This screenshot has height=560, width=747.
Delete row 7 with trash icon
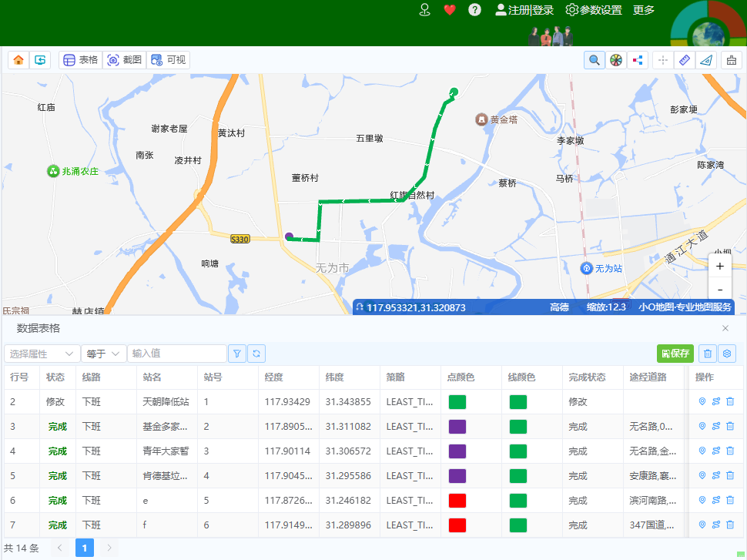730,525
